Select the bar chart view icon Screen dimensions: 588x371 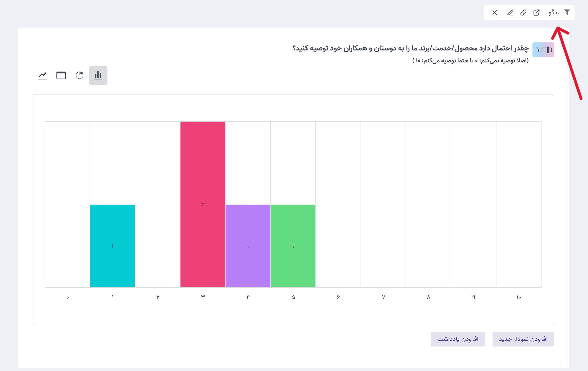tap(98, 76)
